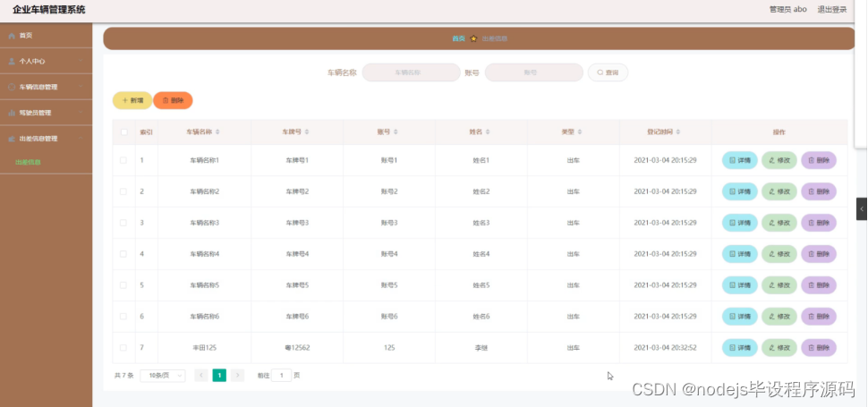Click the star icon in the breadcrumb bar
The height and width of the screenshot is (407, 868).
[473, 38]
